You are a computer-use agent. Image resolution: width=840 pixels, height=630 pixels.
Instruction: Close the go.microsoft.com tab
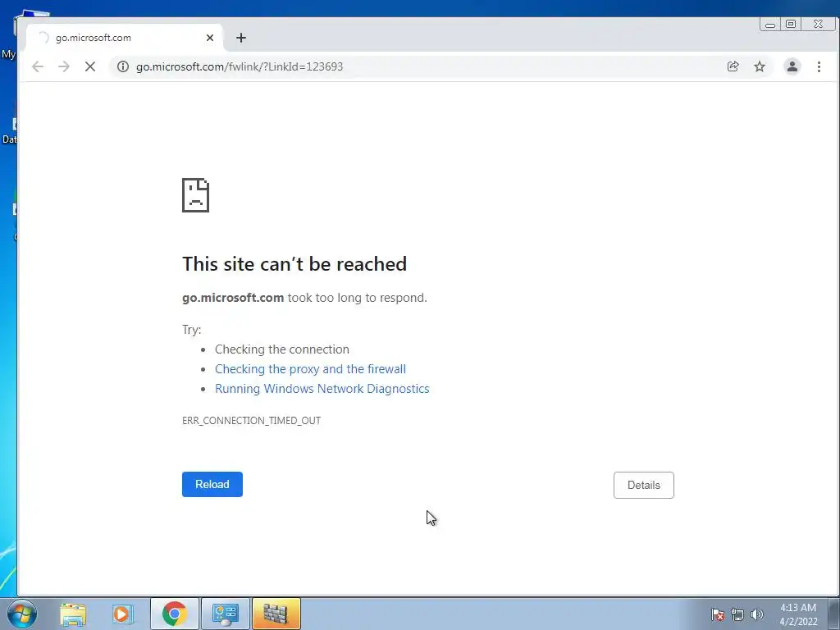point(210,38)
